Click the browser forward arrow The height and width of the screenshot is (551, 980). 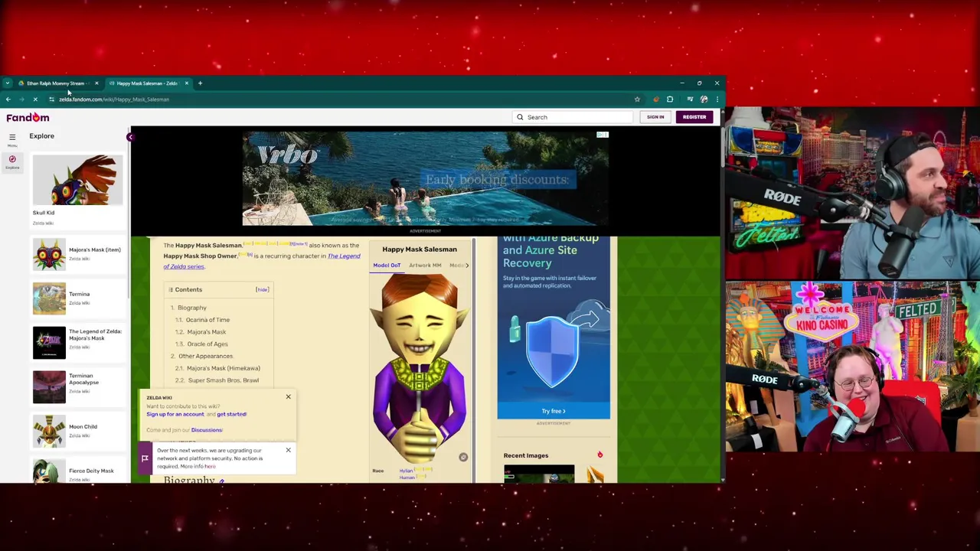[x=21, y=99]
